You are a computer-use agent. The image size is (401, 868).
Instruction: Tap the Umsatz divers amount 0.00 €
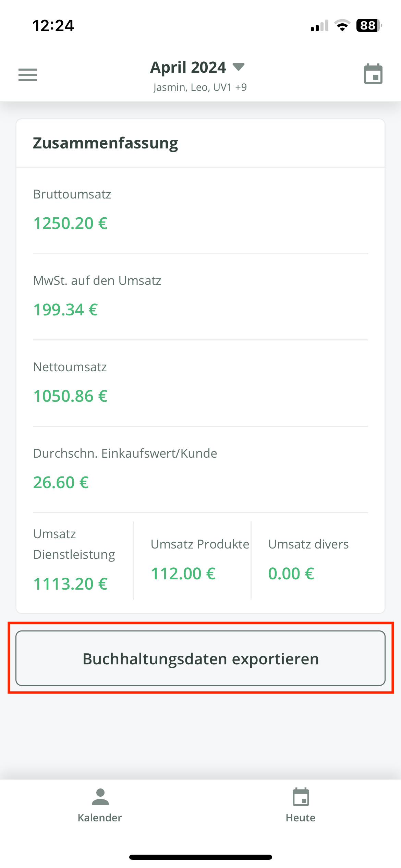(291, 574)
